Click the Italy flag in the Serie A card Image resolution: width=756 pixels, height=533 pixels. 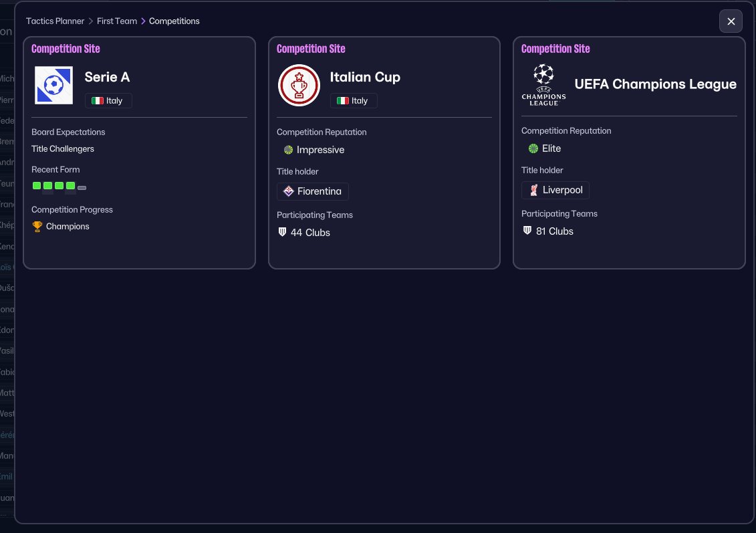pyautogui.click(x=98, y=101)
